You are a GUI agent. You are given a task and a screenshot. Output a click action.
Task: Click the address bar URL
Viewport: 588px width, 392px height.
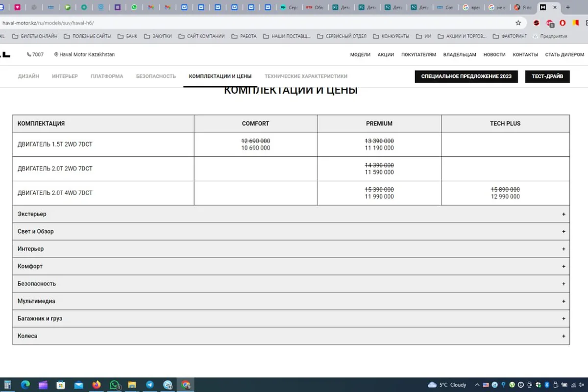coord(48,23)
